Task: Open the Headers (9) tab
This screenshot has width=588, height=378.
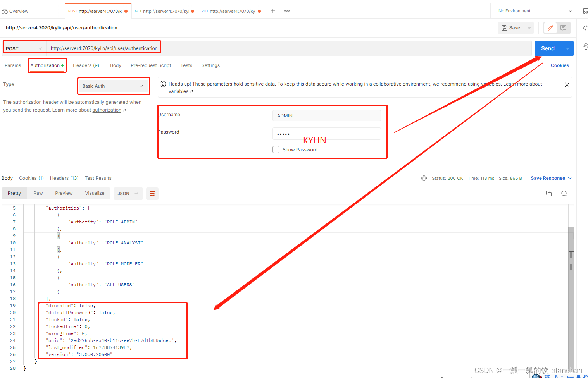Action: tap(86, 65)
